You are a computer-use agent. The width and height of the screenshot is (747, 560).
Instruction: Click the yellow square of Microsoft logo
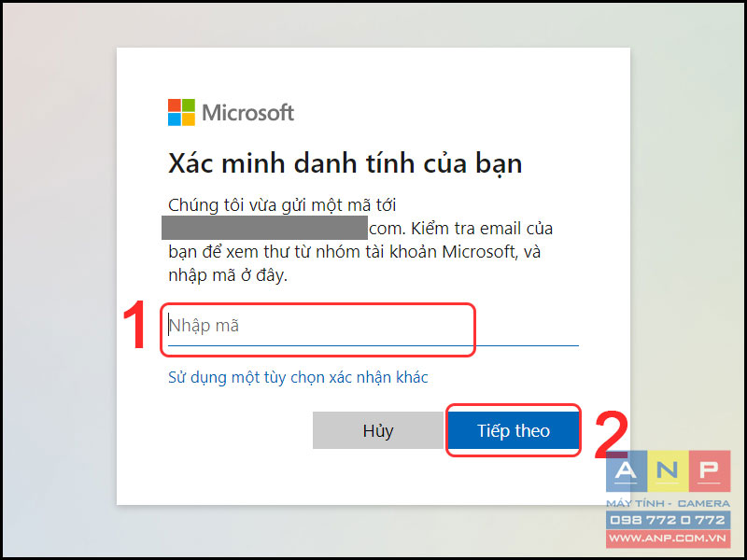tap(189, 119)
